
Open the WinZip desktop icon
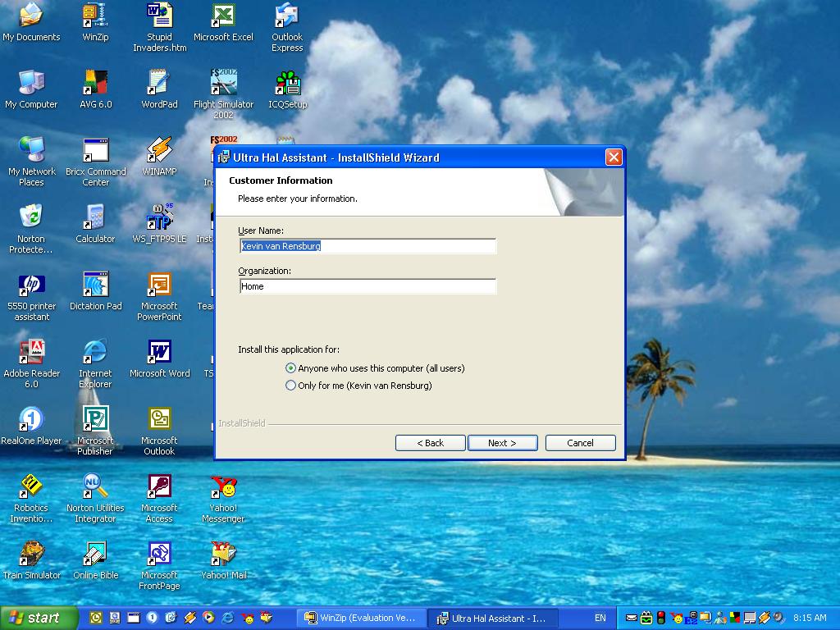[x=95, y=16]
